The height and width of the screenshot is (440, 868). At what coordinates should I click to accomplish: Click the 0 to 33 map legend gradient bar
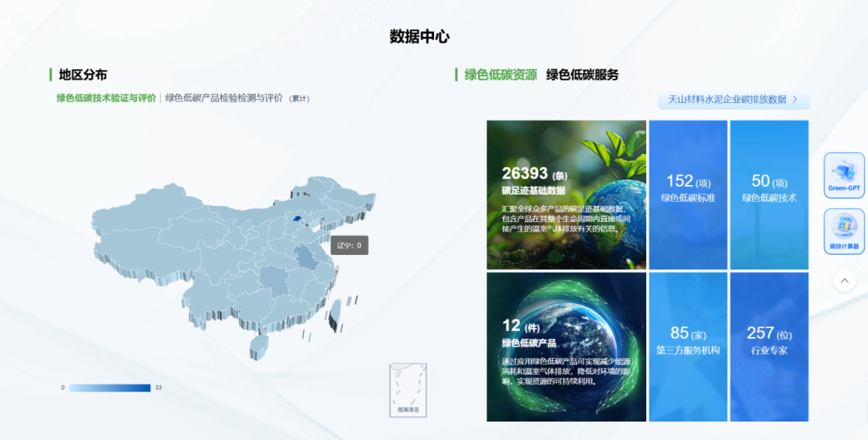[109, 388]
